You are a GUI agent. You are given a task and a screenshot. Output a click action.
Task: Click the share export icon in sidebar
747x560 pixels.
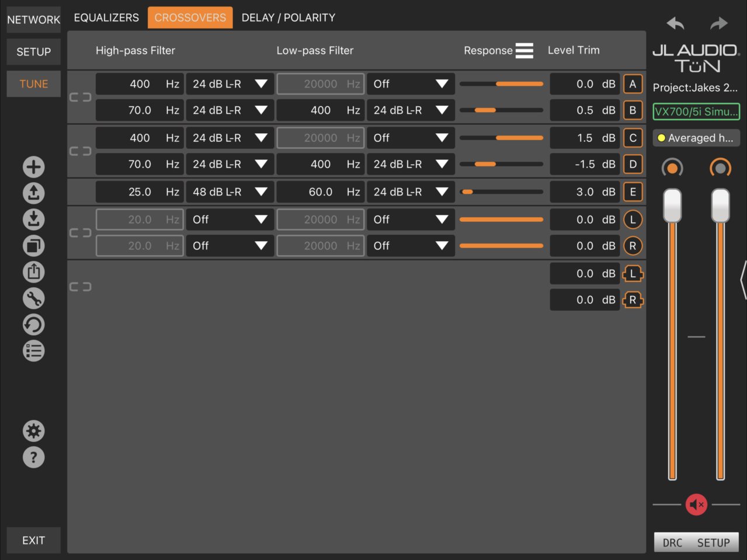click(33, 272)
